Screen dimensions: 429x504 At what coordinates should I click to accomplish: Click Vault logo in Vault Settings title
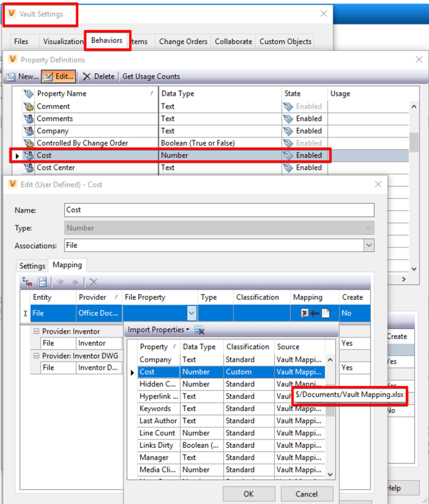click(x=12, y=13)
